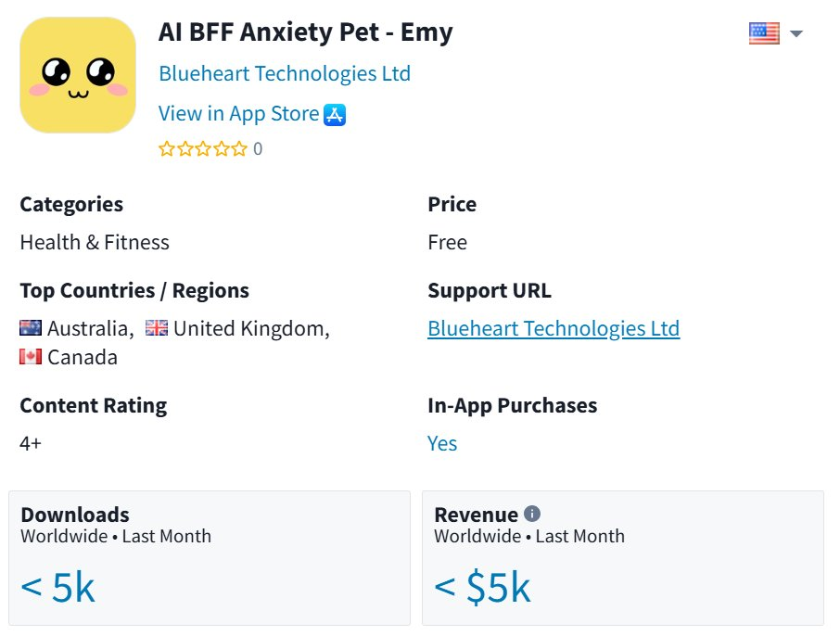Image resolution: width=840 pixels, height=636 pixels.
Task: Open the country selector dropdown arrow
Action: tap(795, 34)
